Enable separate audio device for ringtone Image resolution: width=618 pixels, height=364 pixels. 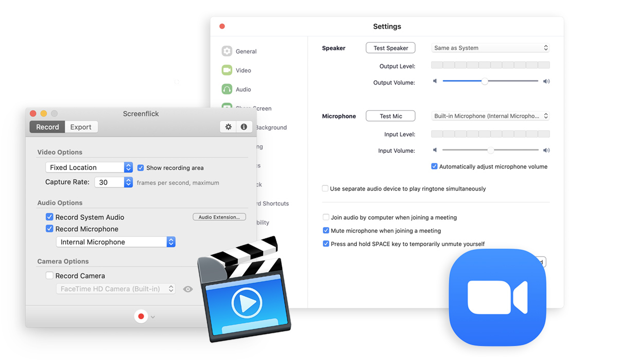(325, 189)
